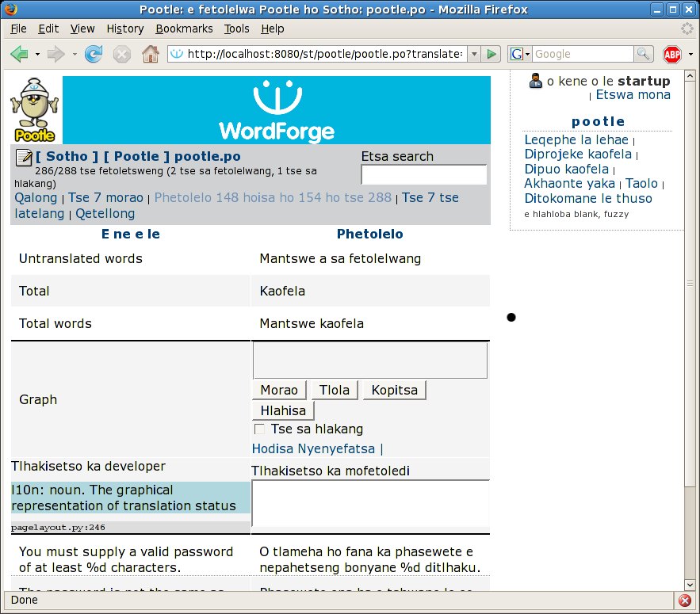Open the back history dropdown arrow
700x614 pixels.
click(x=37, y=55)
